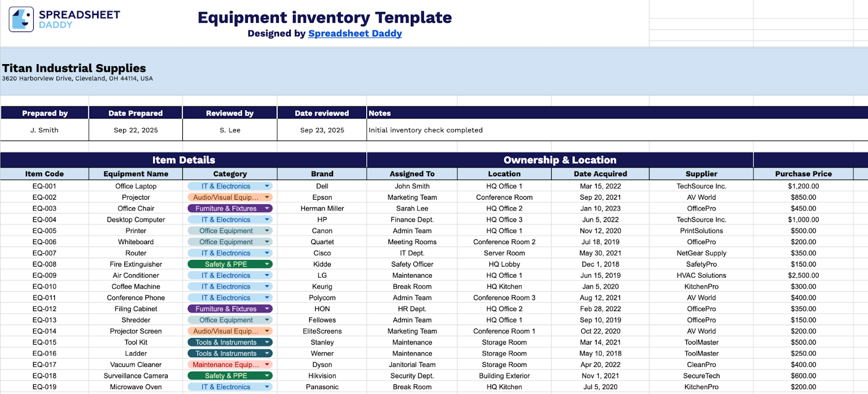Select the EQ-001 item code cell

[44, 186]
